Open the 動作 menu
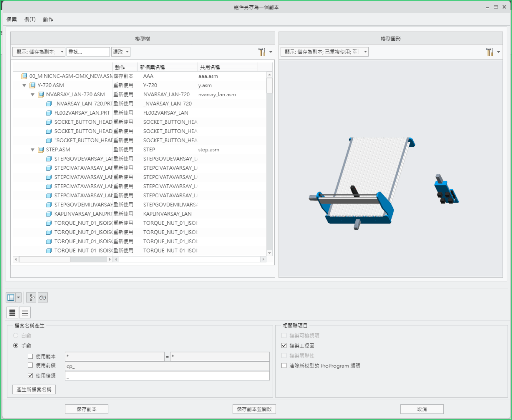The width and height of the screenshot is (512, 420). point(48,19)
